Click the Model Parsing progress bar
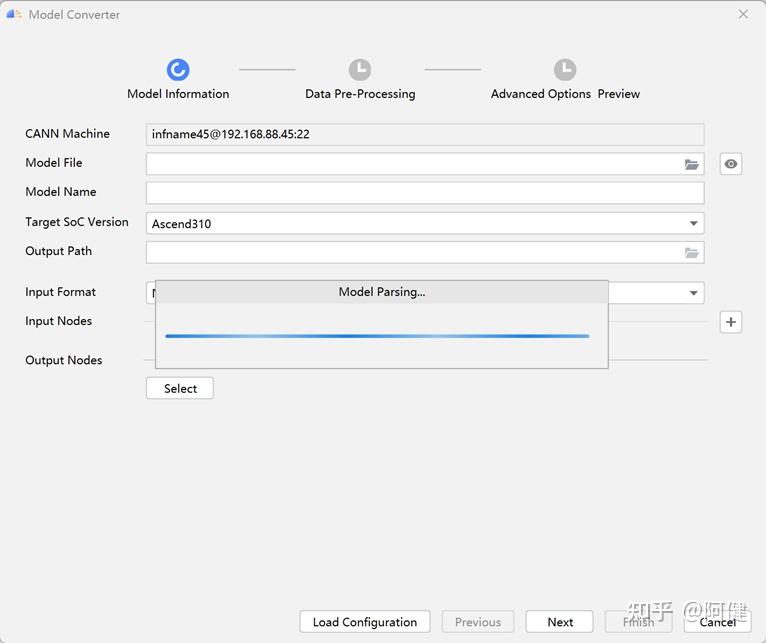 click(x=377, y=336)
